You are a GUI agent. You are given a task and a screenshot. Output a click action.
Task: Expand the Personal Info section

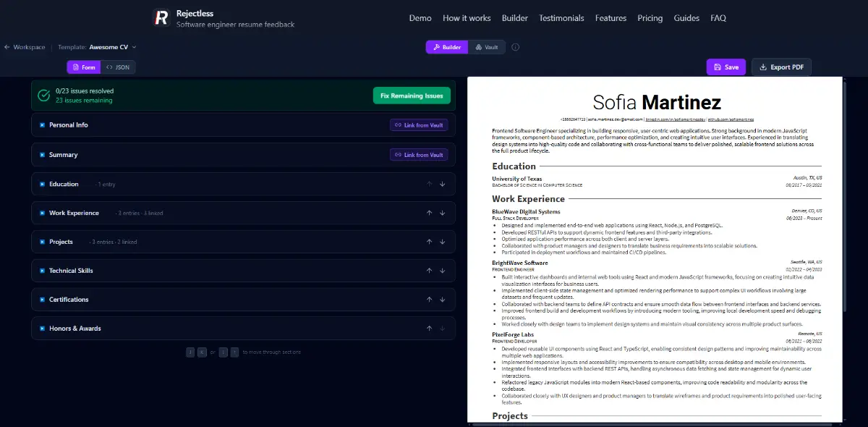pos(69,125)
